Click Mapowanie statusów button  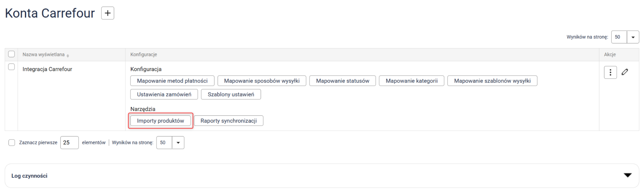(x=342, y=81)
